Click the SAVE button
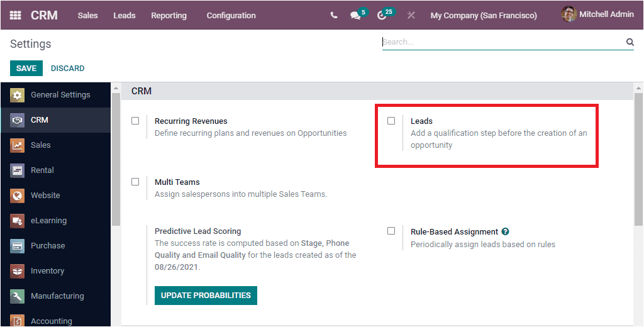Viewport: 644px width, 327px height. coord(26,68)
